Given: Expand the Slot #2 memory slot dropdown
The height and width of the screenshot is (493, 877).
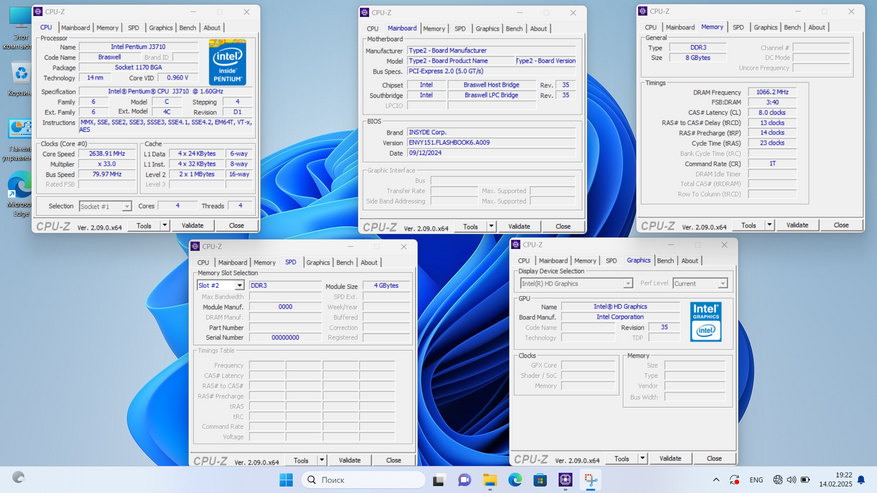Looking at the screenshot, I should [239, 286].
